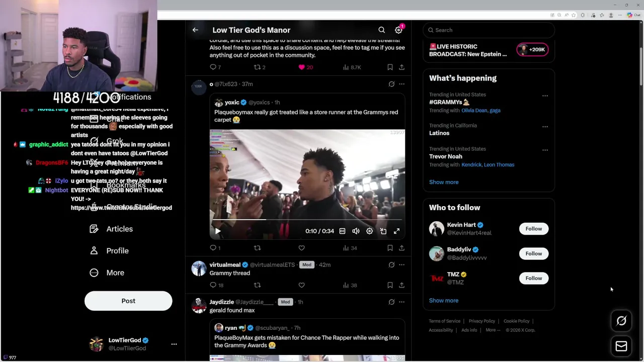This screenshot has width=644, height=362.
Task: Open Jaydizzle's profile name link
Action: pos(221,302)
